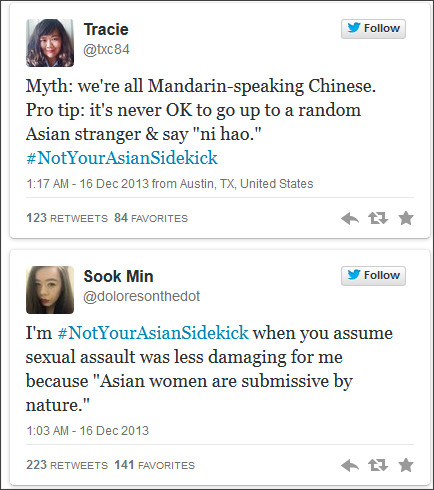The width and height of the screenshot is (434, 490).
Task: Open Sook Min's profile picture
Action: [x=50, y=290]
